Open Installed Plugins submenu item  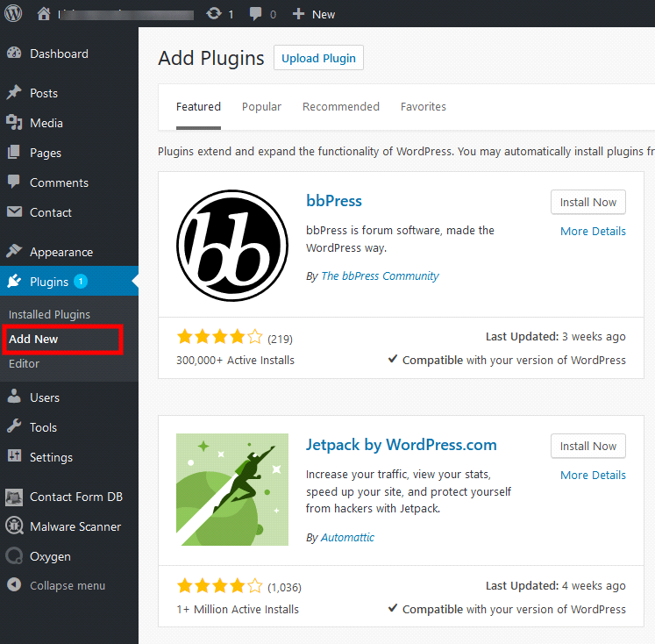tap(49, 314)
